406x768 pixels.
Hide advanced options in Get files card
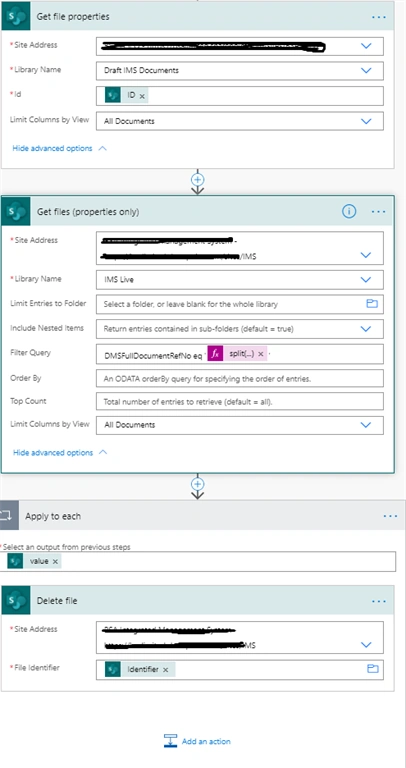(x=60, y=453)
